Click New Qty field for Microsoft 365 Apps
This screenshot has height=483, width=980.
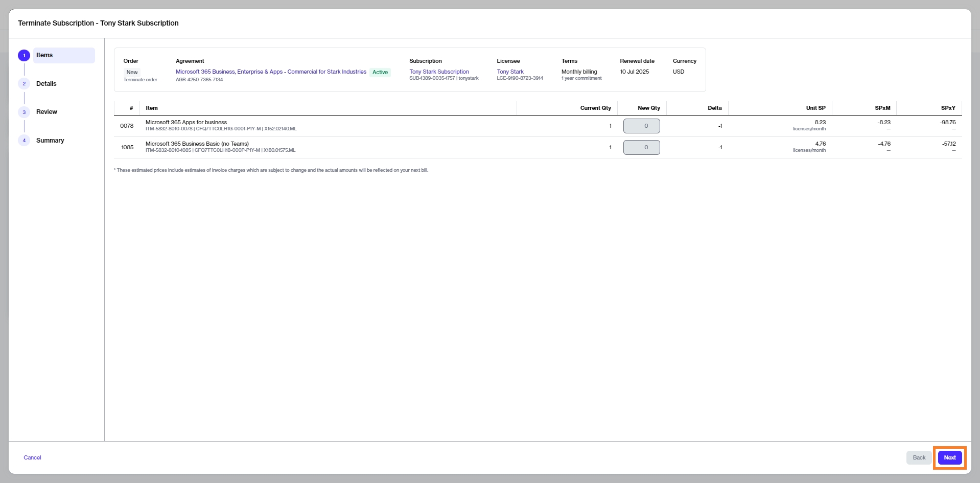pyautogui.click(x=641, y=126)
